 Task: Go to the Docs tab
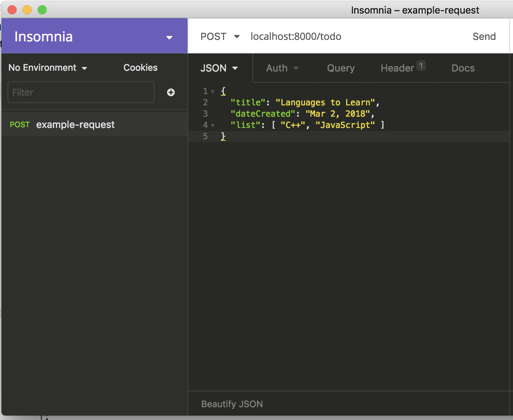click(463, 68)
